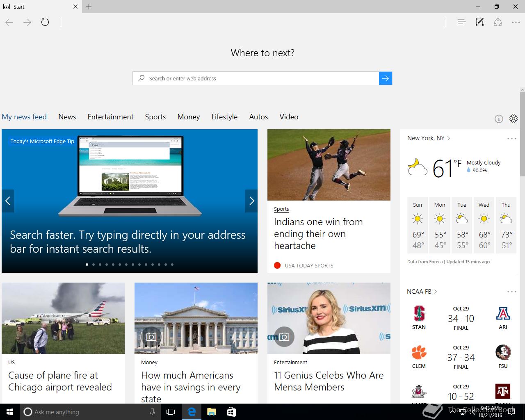Click Cortana microphone icon
Image resolution: width=525 pixels, height=420 pixels.
(152, 412)
